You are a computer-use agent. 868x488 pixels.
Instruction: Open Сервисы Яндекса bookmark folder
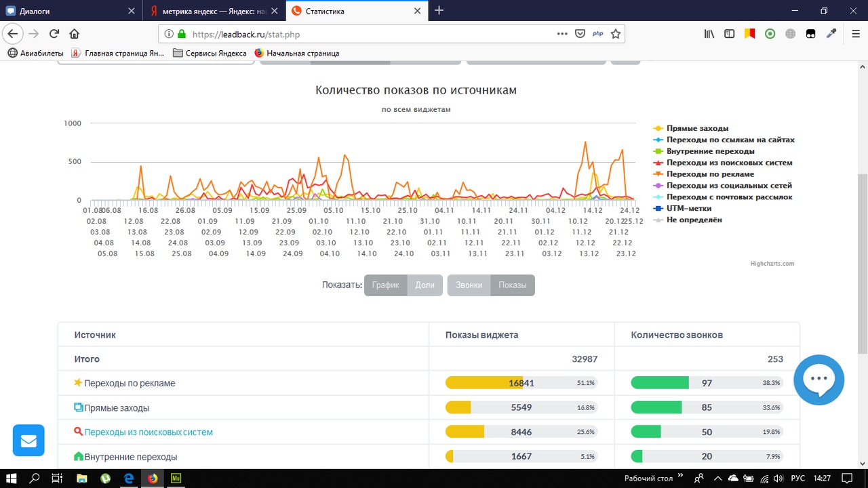(210, 53)
